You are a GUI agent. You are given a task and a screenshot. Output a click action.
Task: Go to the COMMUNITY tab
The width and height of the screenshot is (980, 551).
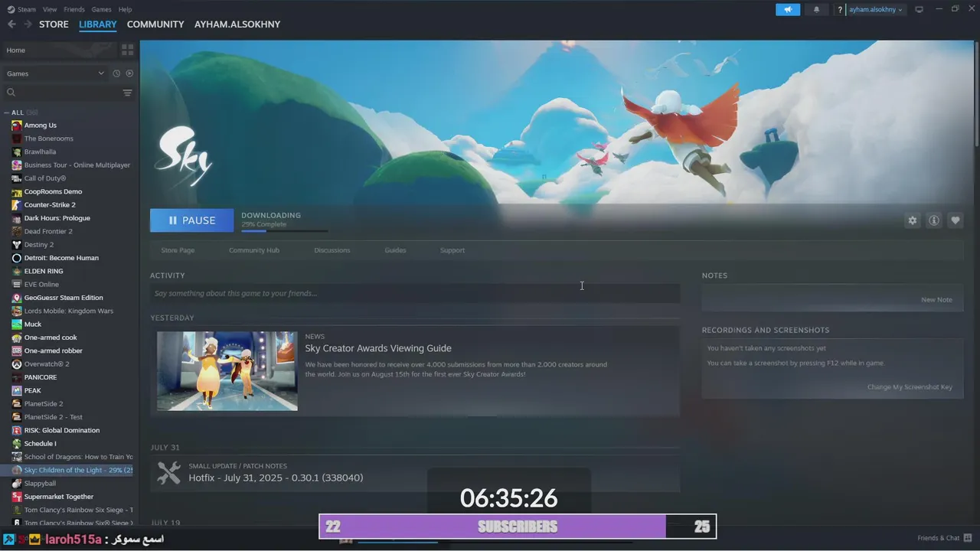point(155,24)
